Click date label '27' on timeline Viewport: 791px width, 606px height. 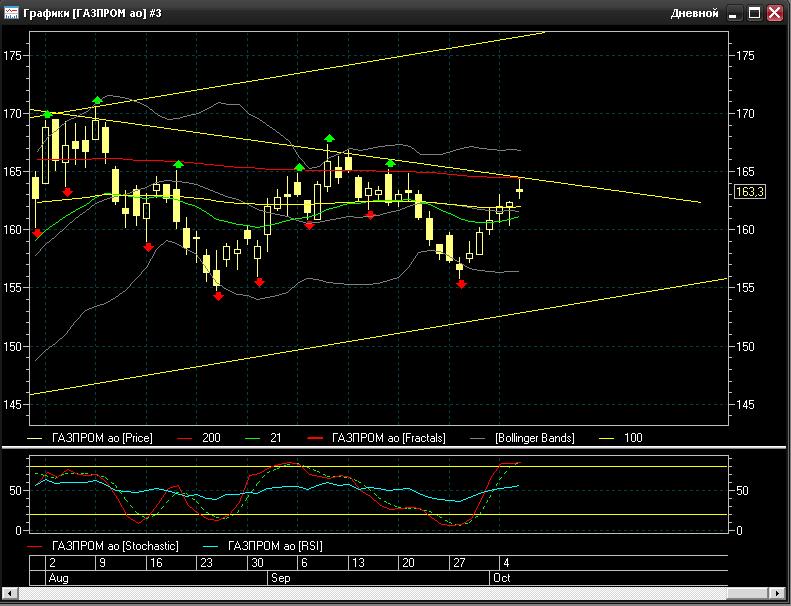click(459, 563)
